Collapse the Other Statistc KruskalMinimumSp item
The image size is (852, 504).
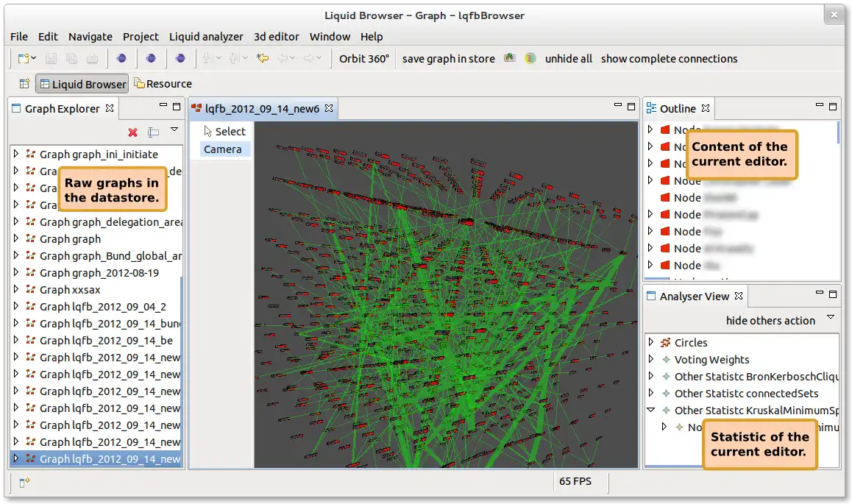click(651, 410)
